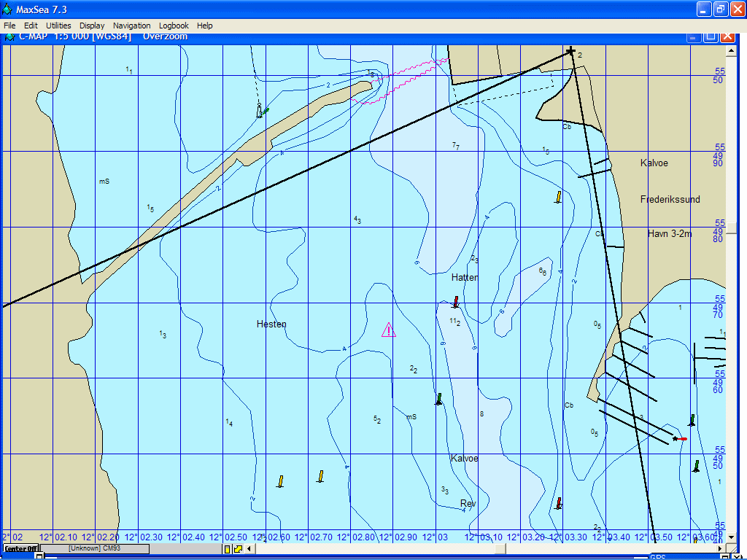This screenshot has height=560, width=747.
Task: Select the green buoy below the red pier light
Action: point(697,466)
